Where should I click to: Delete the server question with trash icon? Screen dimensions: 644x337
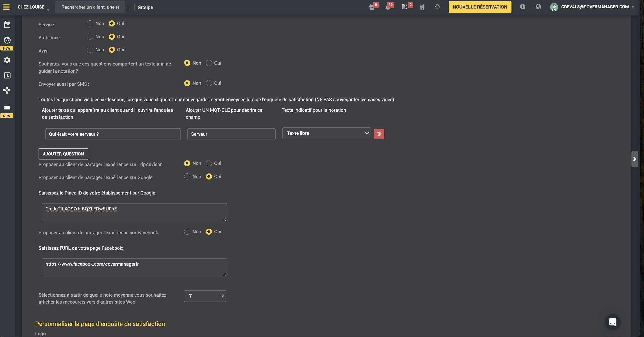coord(379,133)
